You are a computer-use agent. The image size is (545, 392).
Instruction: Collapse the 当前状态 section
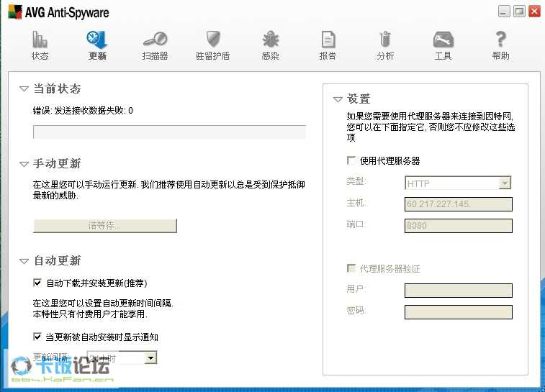pyautogui.click(x=24, y=89)
